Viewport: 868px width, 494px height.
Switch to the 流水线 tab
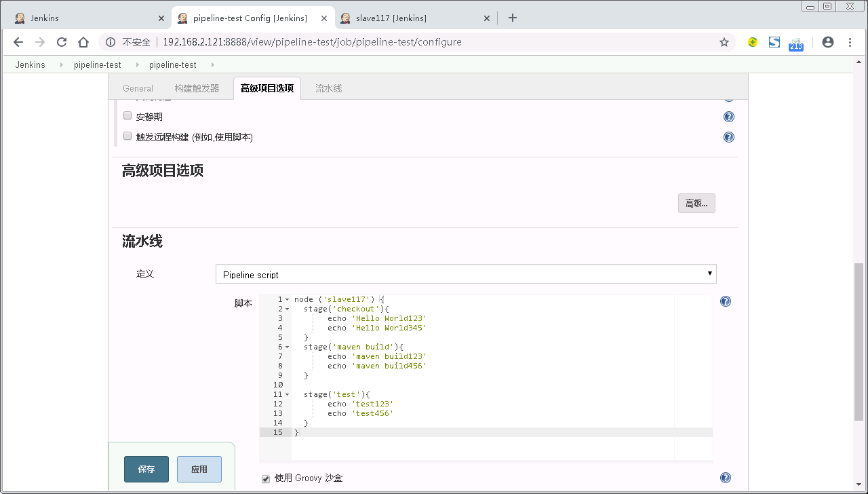328,88
